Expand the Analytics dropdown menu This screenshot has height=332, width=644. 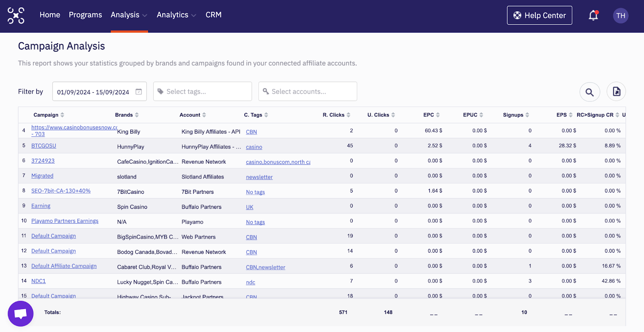pyautogui.click(x=176, y=15)
